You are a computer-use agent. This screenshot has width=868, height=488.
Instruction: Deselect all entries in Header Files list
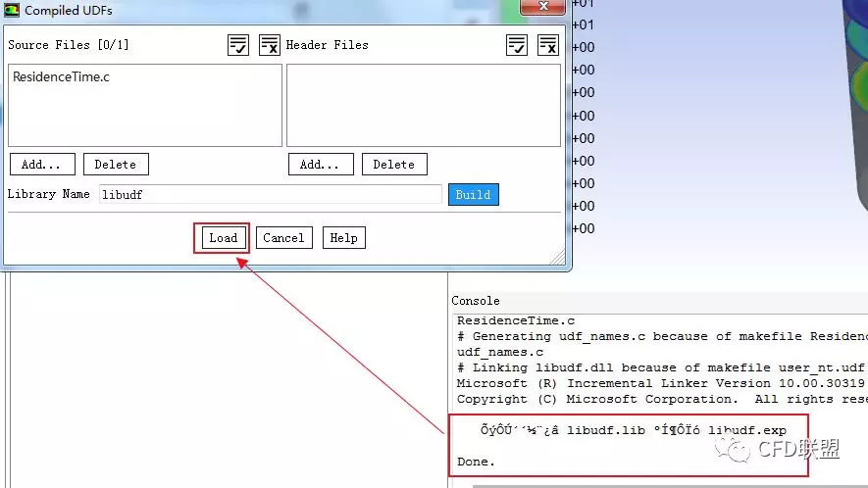tap(548, 45)
